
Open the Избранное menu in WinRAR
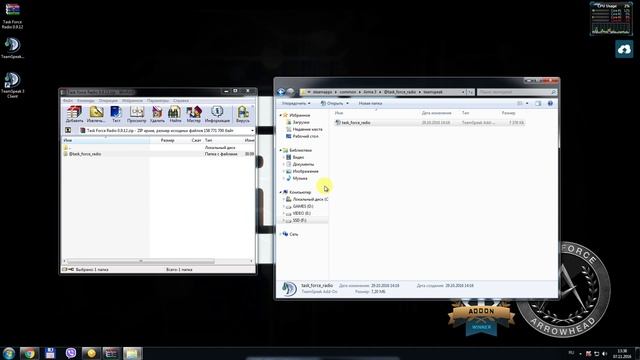click(x=132, y=100)
